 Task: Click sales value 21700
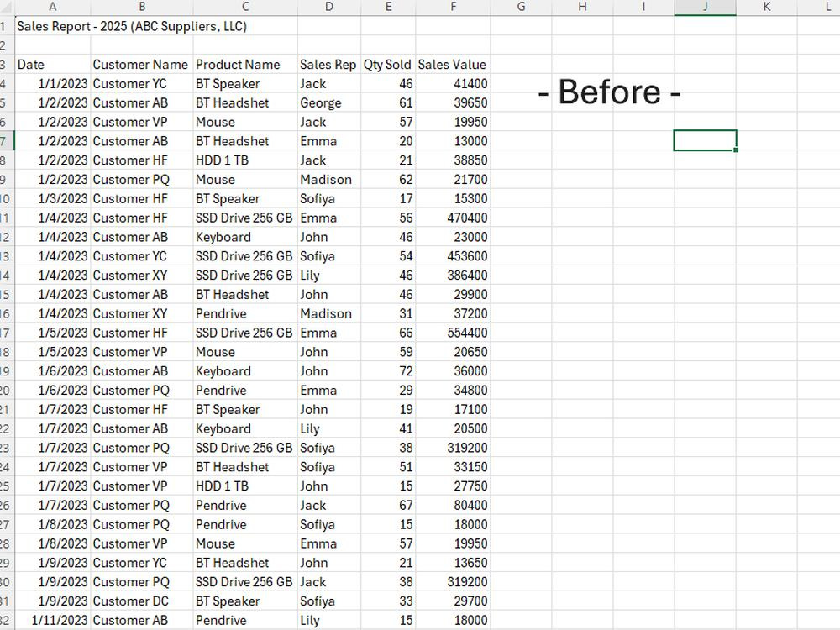click(x=454, y=180)
